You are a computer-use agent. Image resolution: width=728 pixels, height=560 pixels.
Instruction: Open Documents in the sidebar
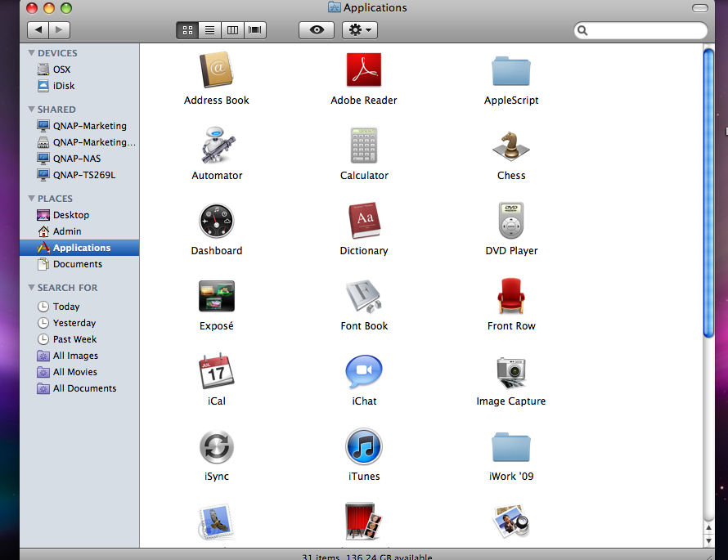click(x=79, y=264)
